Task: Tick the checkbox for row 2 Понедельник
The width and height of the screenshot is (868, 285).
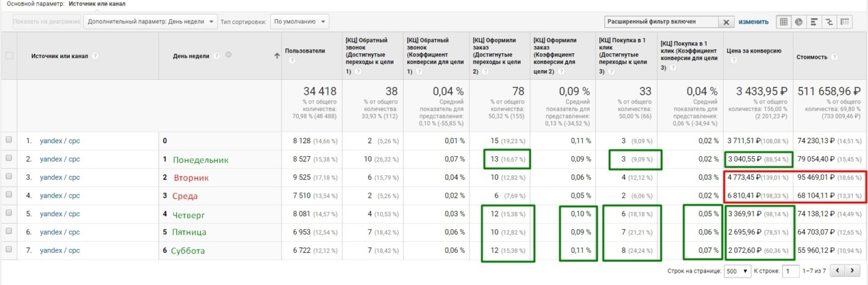Action: (9, 159)
